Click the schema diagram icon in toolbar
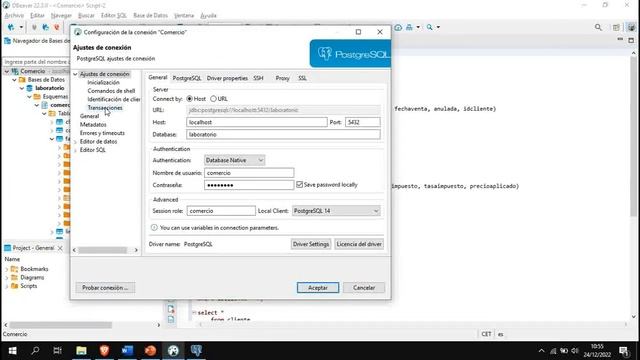The height and width of the screenshot is (360, 640). pos(409,27)
